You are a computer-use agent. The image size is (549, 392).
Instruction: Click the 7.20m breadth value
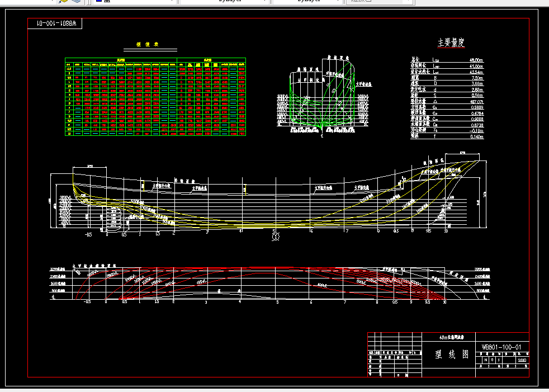(477, 78)
